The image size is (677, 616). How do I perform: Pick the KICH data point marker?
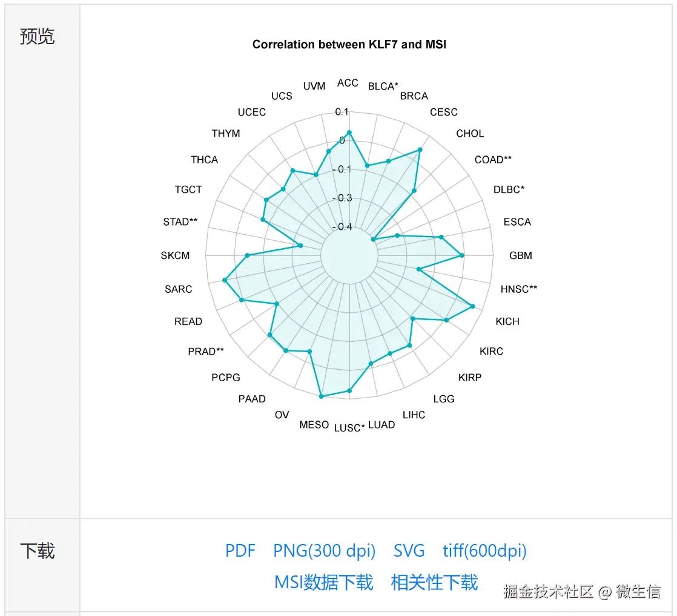pos(473,306)
